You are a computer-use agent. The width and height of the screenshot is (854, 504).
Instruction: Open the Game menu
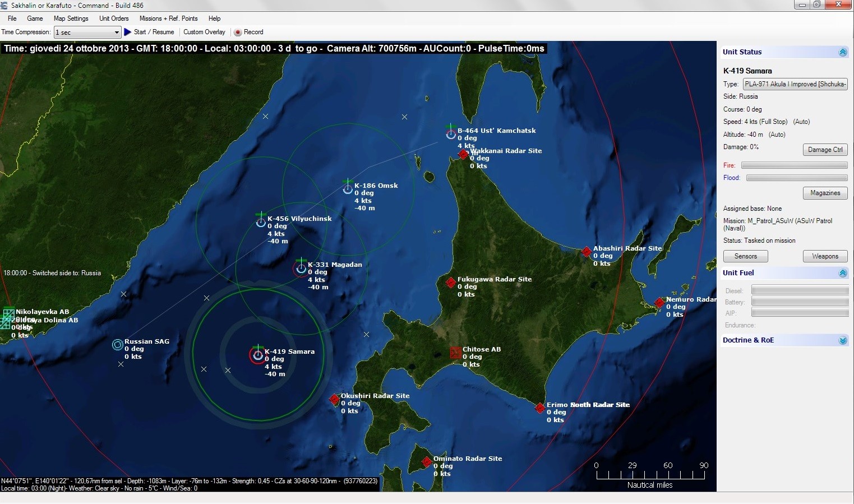point(35,19)
